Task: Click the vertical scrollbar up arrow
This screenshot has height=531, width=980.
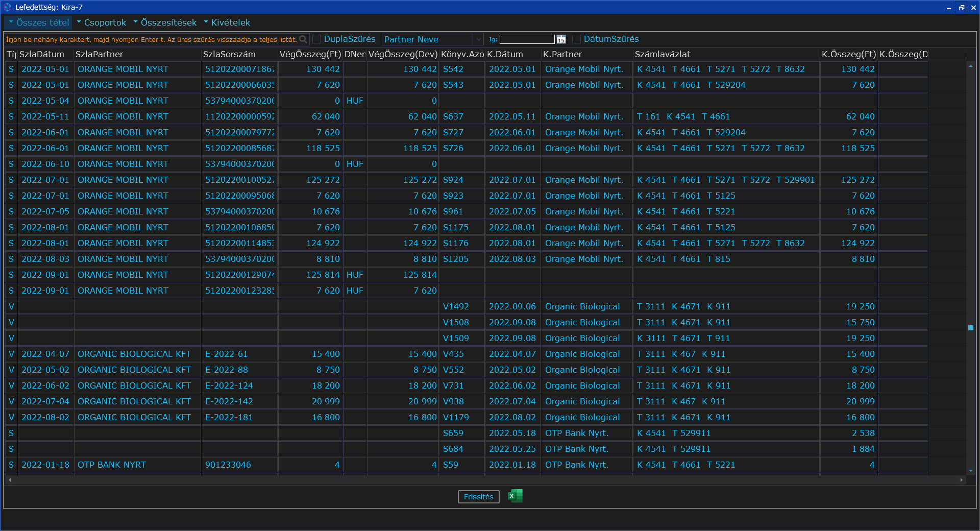Action: pyautogui.click(x=970, y=66)
